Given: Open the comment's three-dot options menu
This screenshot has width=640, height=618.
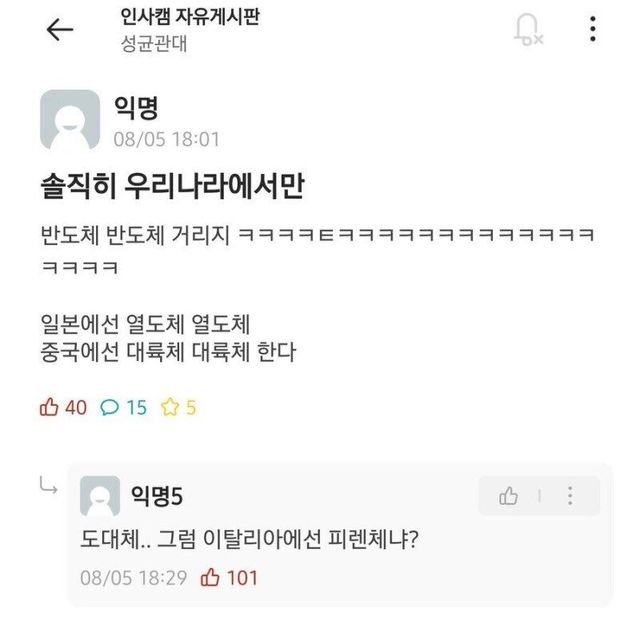Looking at the screenshot, I should pyautogui.click(x=570, y=496).
